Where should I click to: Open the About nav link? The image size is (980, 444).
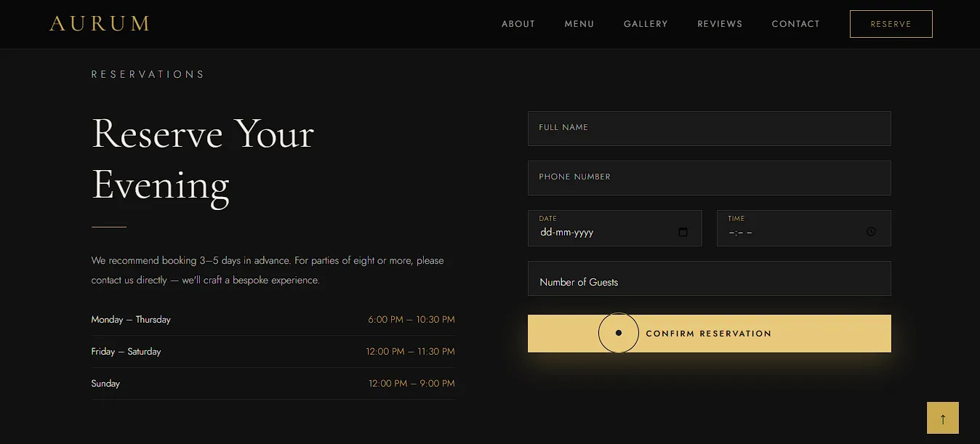(x=518, y=24)
